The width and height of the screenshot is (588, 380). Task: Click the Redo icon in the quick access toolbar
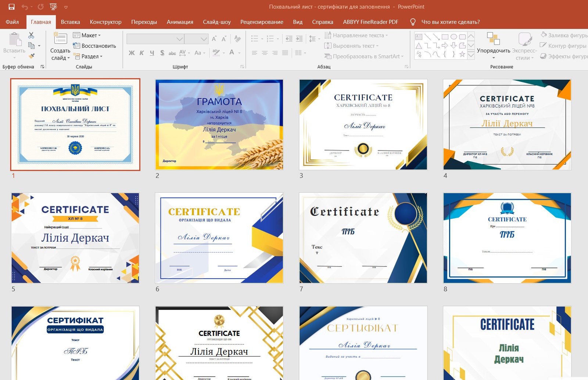[40, 7]
